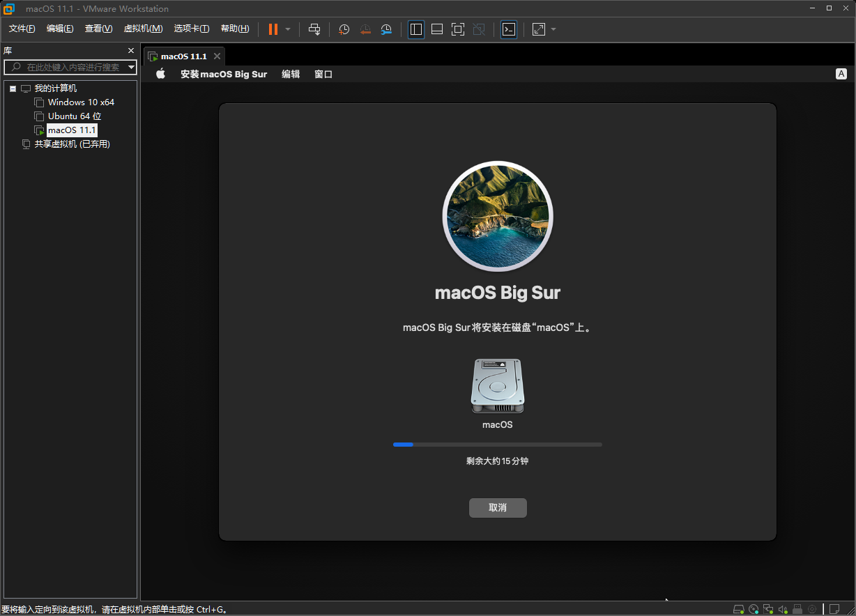
Task: Open the snapshot manager with the wrench clock icon
Action: point(386,29)
